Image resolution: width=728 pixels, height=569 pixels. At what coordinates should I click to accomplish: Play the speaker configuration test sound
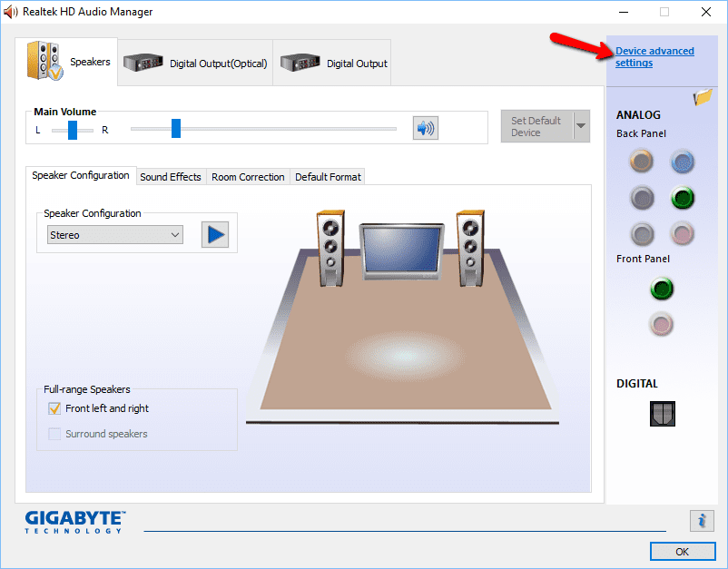[x=215, y=234]
